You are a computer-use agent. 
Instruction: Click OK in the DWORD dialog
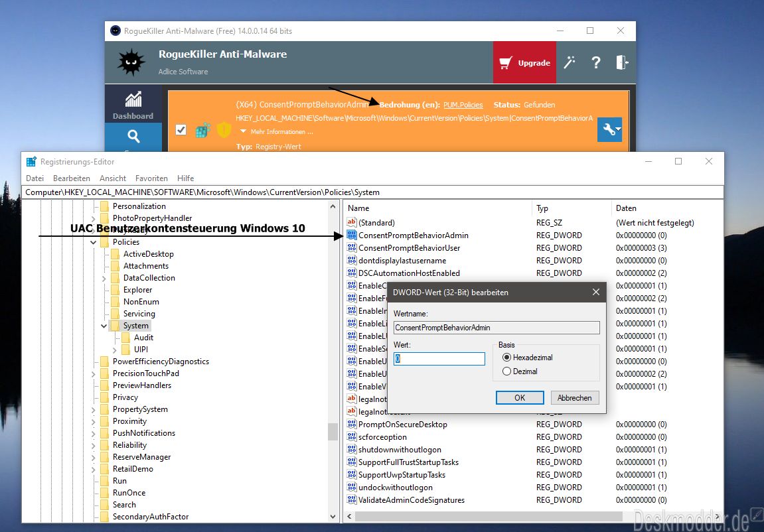[520, 397]
